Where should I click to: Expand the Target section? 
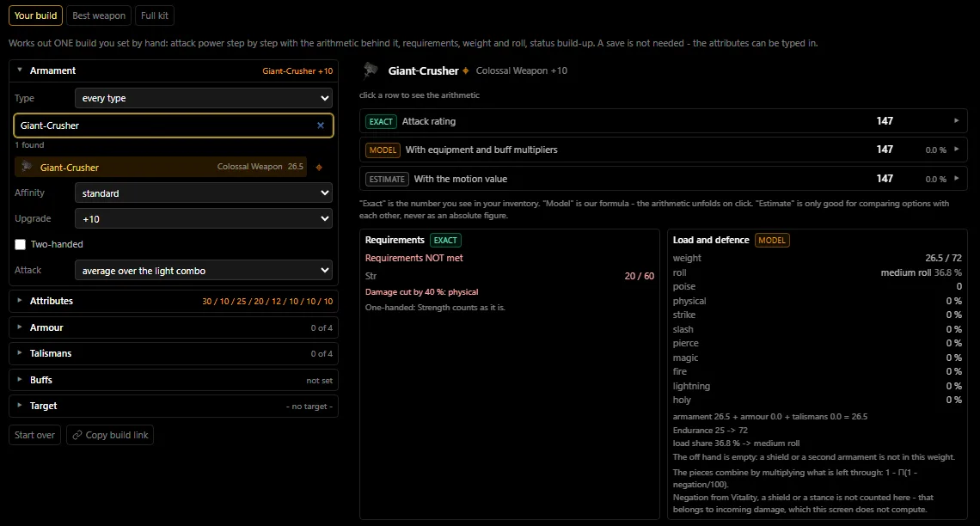173,406
